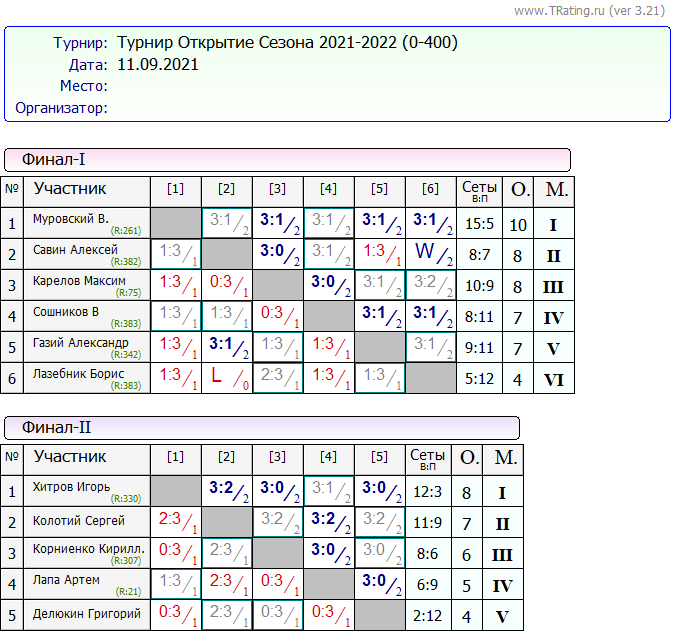Select participant Колотий Сергей
The image size is (675, 631).
coord(79,520)
